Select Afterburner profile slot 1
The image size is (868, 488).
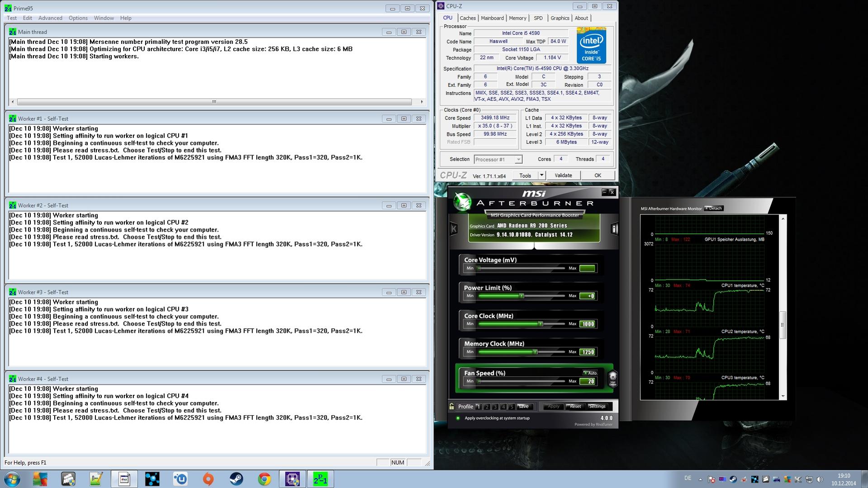[x=479, y=407]
